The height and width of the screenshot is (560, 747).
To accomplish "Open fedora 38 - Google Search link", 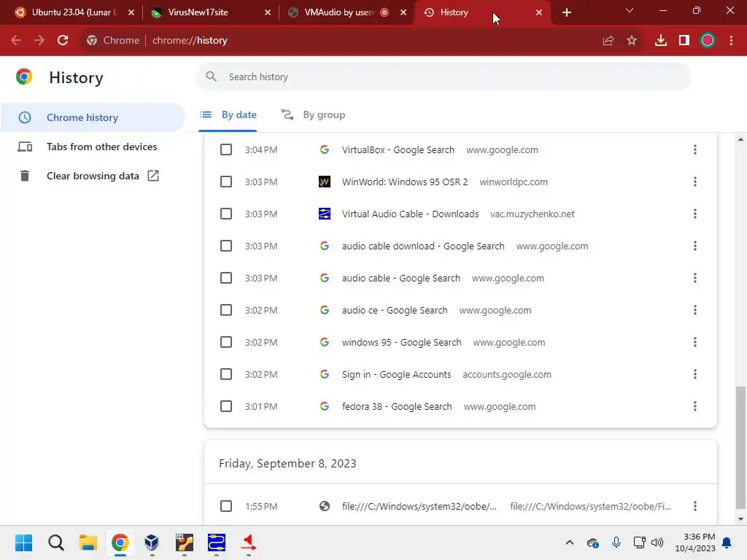I will point(397,406).
